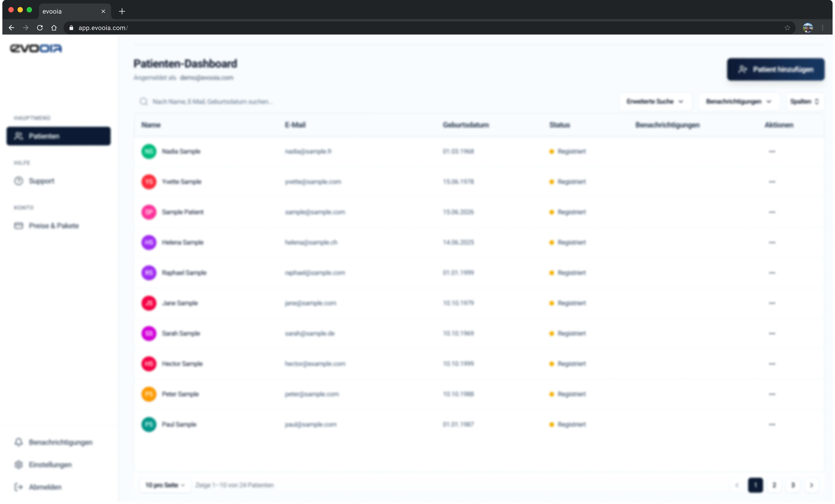Open actions menu for Sarah Sample
Image resolution: width=835 pixels, height=504 pixels.
coord(772,333)
